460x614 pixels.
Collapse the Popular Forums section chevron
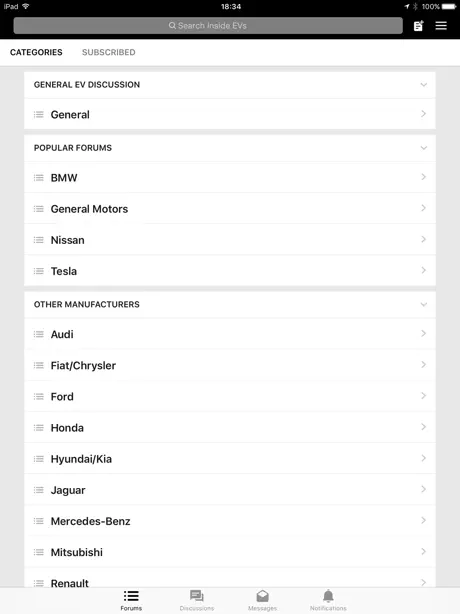[424, 148]
